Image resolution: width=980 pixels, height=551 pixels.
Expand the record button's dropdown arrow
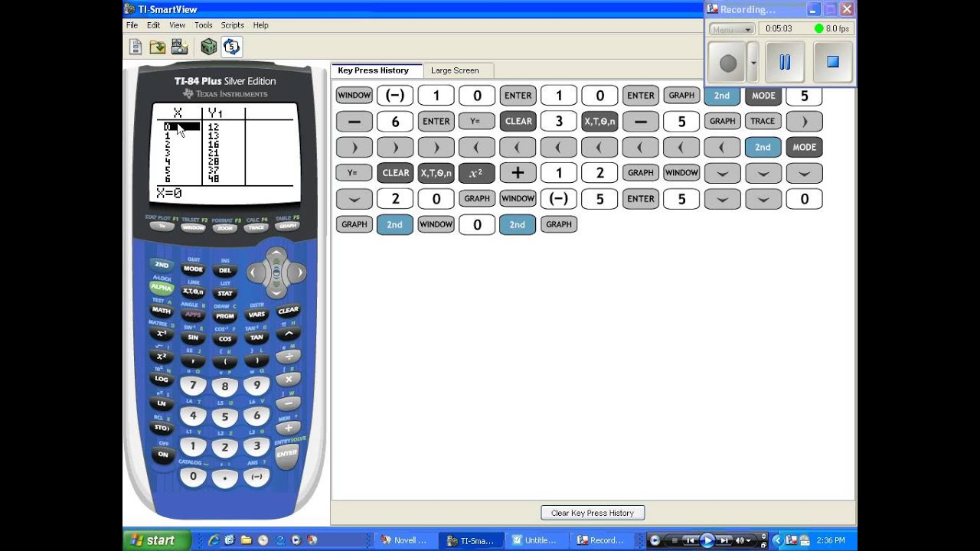coord(753,63)
